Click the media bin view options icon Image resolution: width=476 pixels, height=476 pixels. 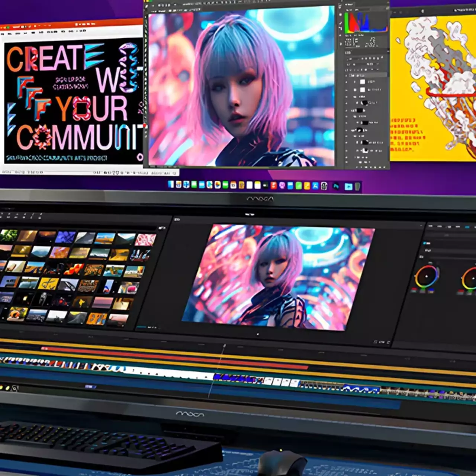pos(162,228)
